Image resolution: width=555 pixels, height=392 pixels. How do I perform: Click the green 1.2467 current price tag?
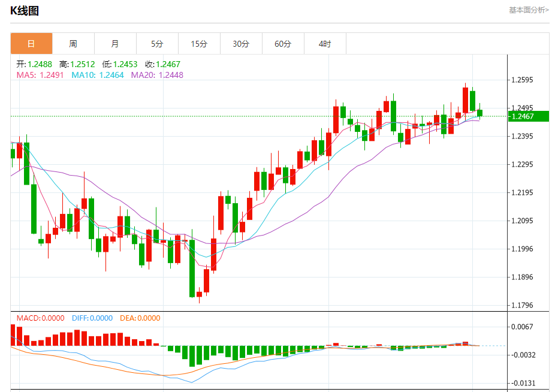pos(529,116)
